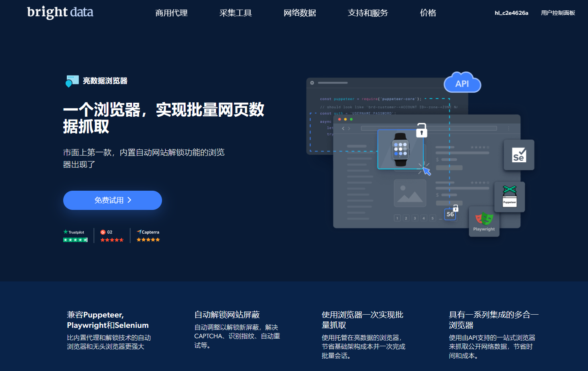Click the main headline 一个浏览器，实现批量网页数据抓取
Viewport: 588px width, 371px height.
point(164,118)
